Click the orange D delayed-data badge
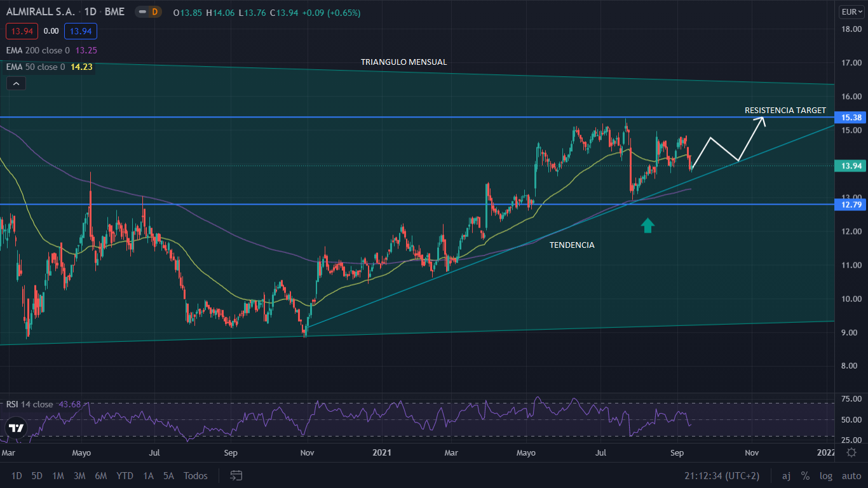This screenshot has width=868, height=488. pyautogui.click(x=154, y=11)
